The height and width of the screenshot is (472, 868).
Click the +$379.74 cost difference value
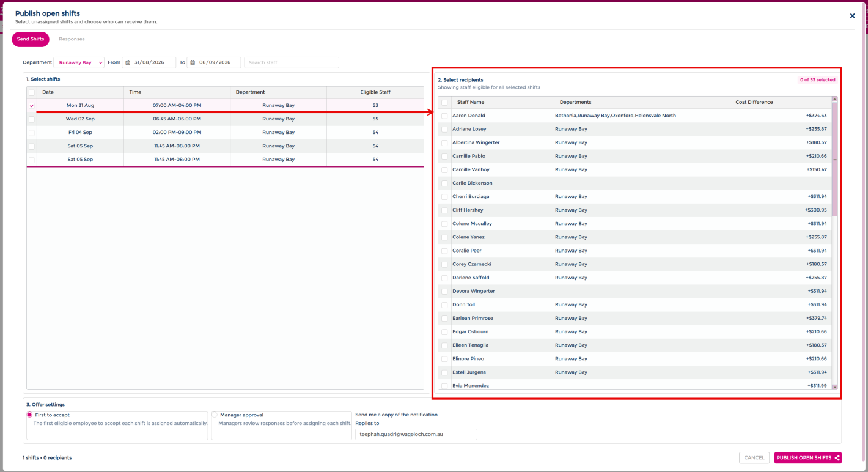click(816, 319)
